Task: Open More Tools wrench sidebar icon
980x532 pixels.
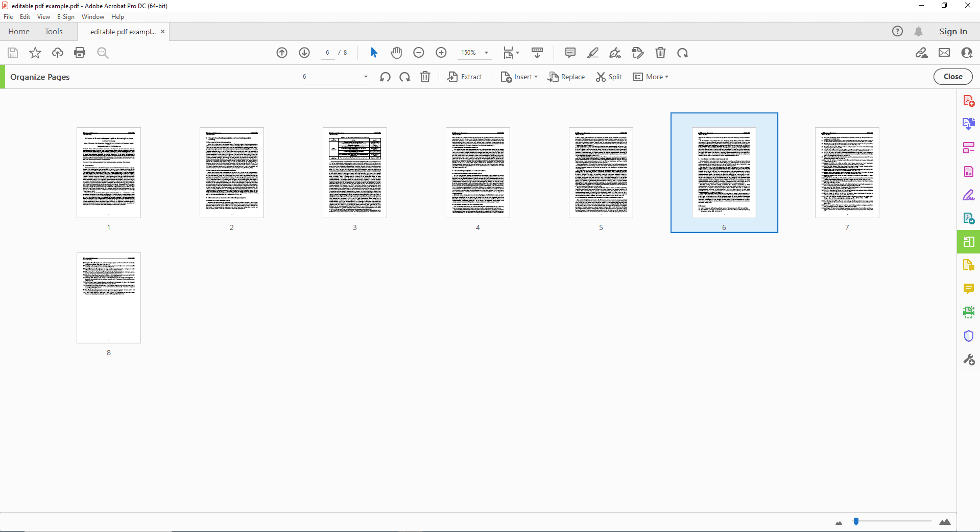Action: [x=969, y=360]
